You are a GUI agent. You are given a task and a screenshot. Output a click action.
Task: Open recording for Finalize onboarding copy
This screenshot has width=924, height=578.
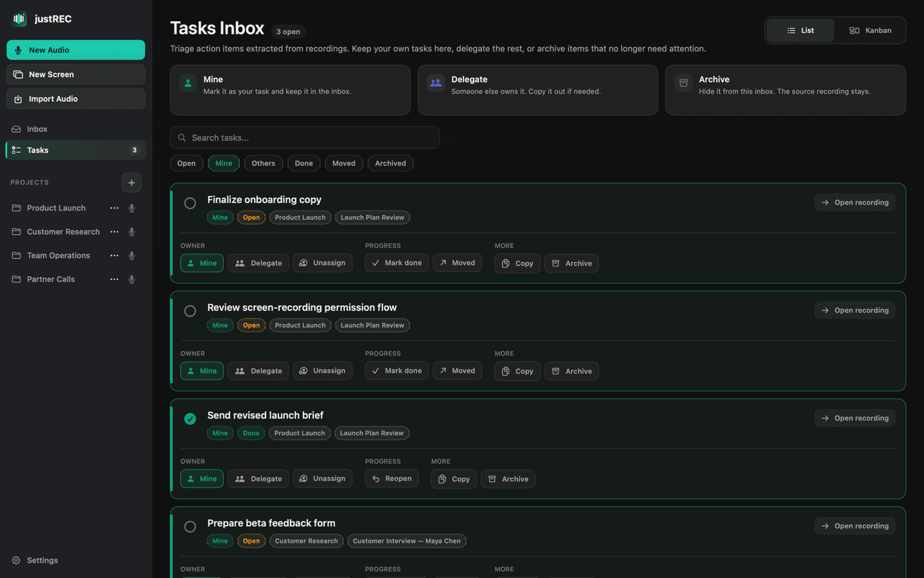(855, 202)
